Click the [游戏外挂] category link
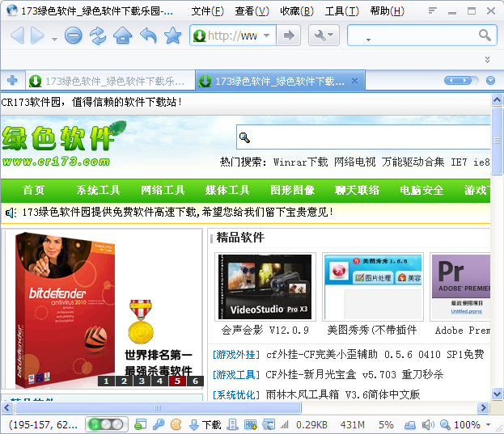 pyautogui.click(x=236, y=355)
